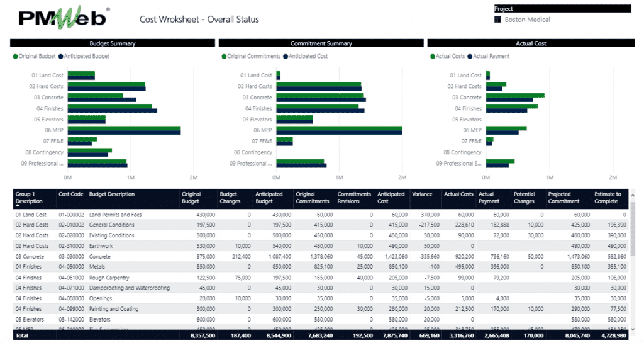
Task: Click the Rough Carpentry description
Action: point(109,278)
